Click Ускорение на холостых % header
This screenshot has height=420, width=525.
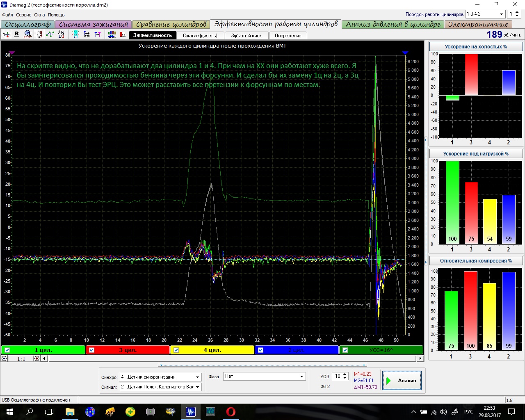476,47
